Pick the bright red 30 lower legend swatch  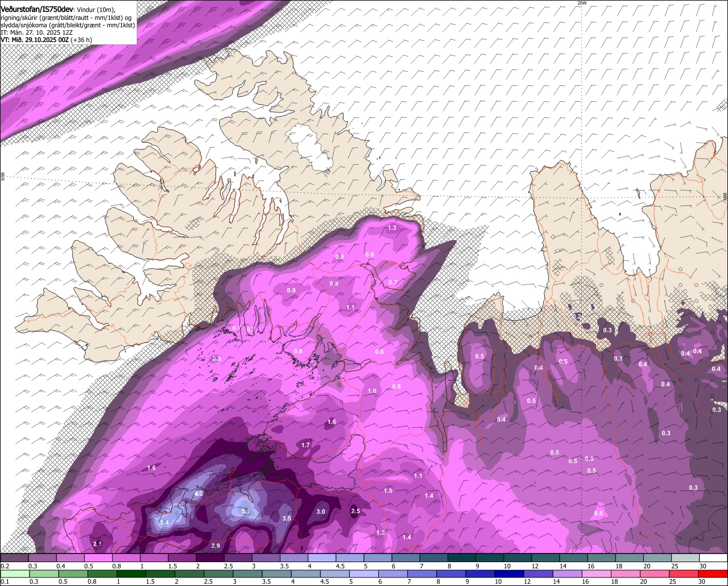tap(713, 573)
